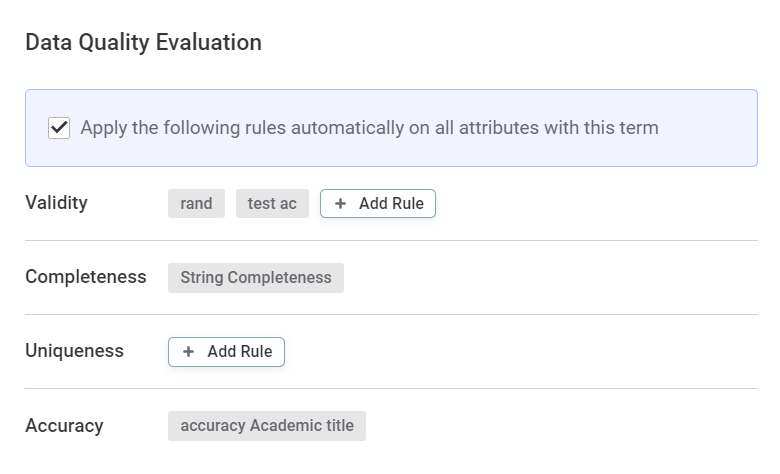
Task: Click the empty space right of 'String Completeness'
Action: pos(550,278)
